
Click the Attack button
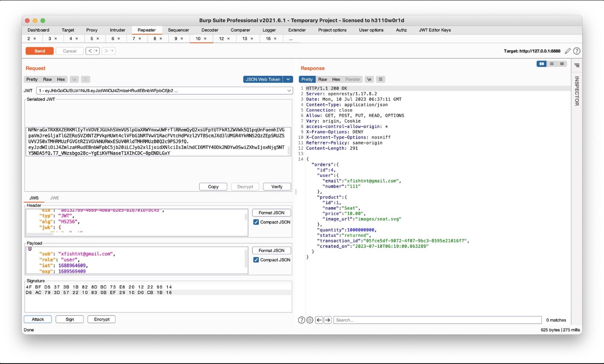(38, 319)
